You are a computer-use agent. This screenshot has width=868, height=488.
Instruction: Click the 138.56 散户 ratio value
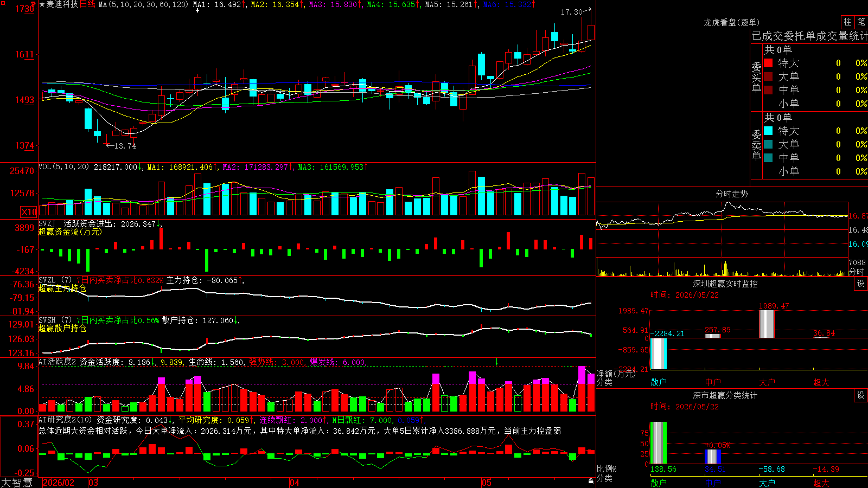pyautogui.click(x=663, y=469)
